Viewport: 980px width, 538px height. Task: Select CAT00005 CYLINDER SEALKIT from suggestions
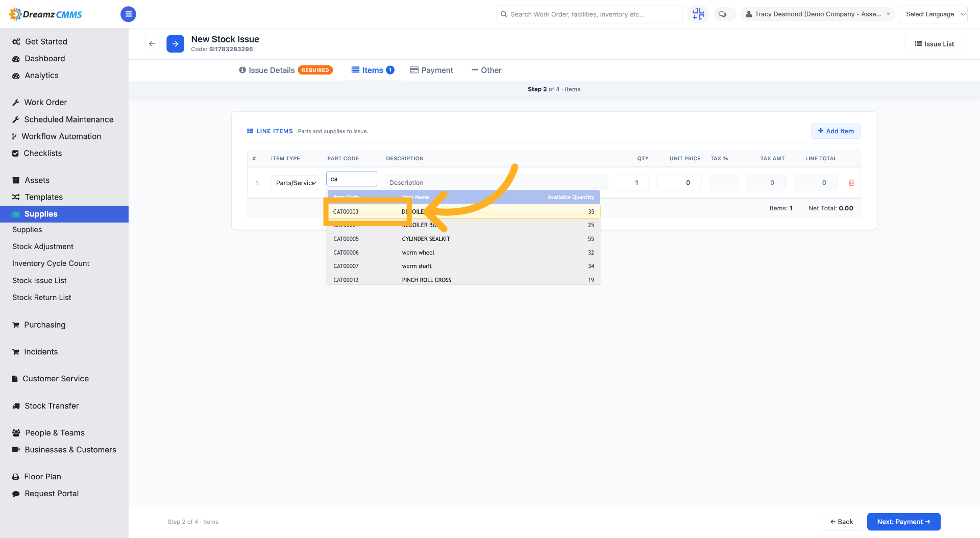pyautogui.click(x=463, y=239)
